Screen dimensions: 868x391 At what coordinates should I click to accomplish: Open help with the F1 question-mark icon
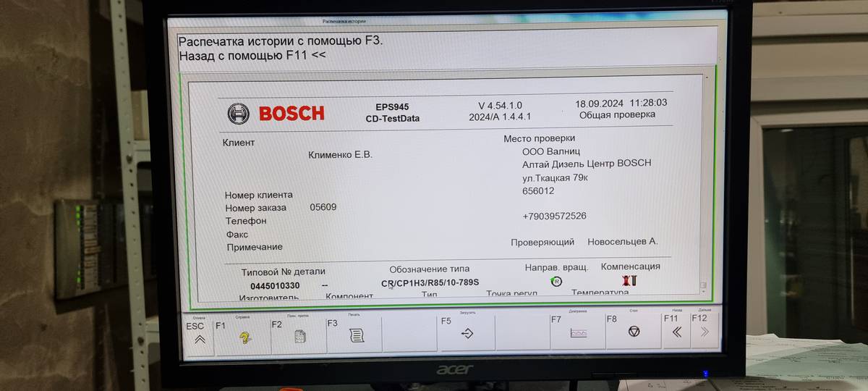click(245, 337)
